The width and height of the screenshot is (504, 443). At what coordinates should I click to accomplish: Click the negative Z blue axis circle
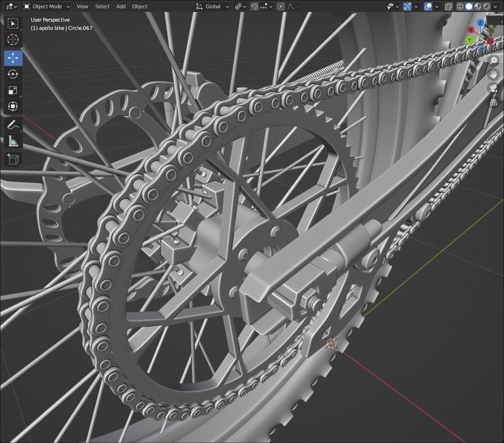[x=481, y=48]
